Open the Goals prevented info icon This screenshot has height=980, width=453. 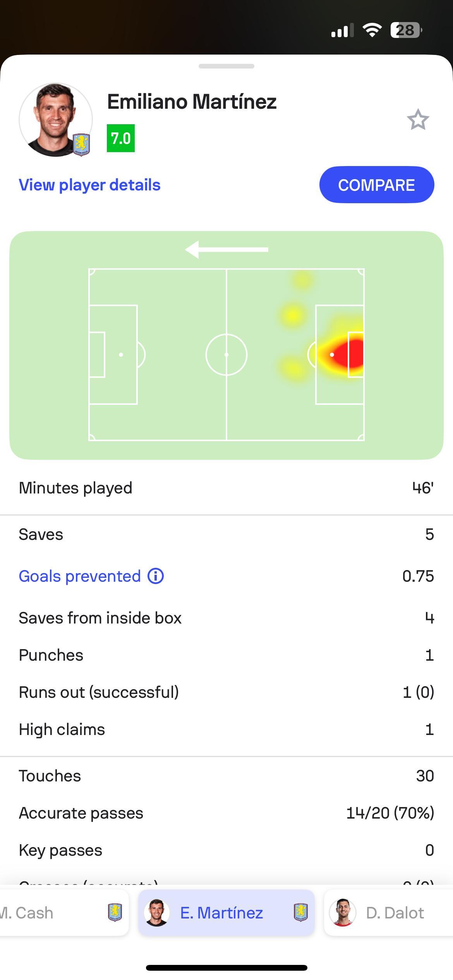[156, 576]
